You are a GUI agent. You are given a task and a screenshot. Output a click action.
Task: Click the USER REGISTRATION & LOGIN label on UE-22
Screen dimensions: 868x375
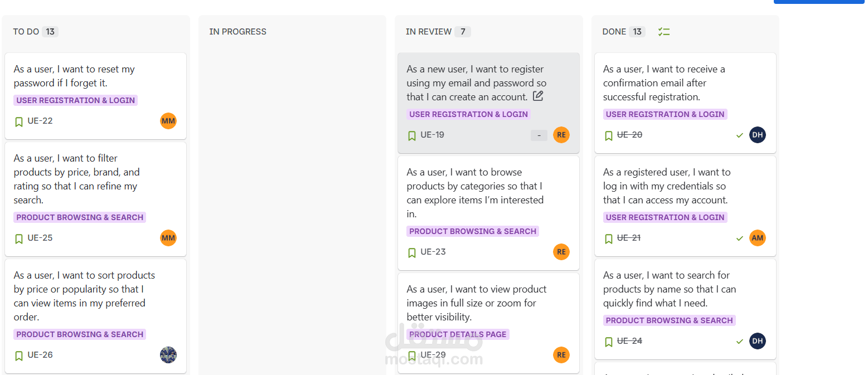[76, 100]
